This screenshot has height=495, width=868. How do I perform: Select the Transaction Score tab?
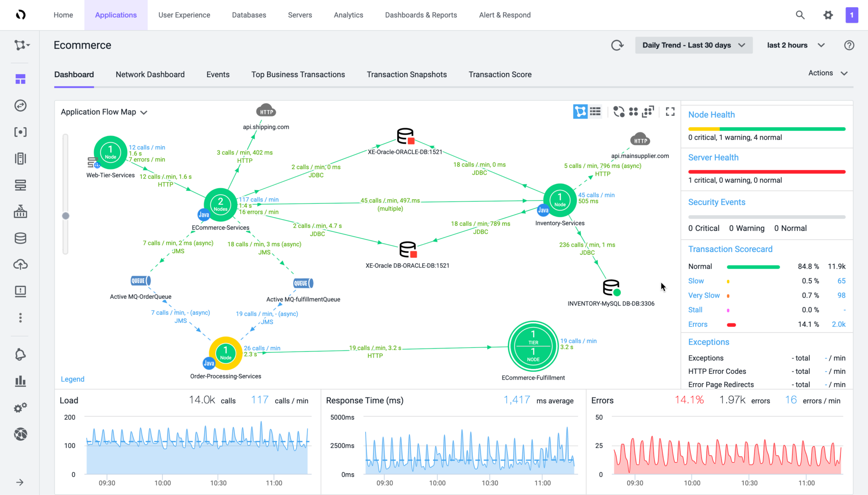coord(500,74)
